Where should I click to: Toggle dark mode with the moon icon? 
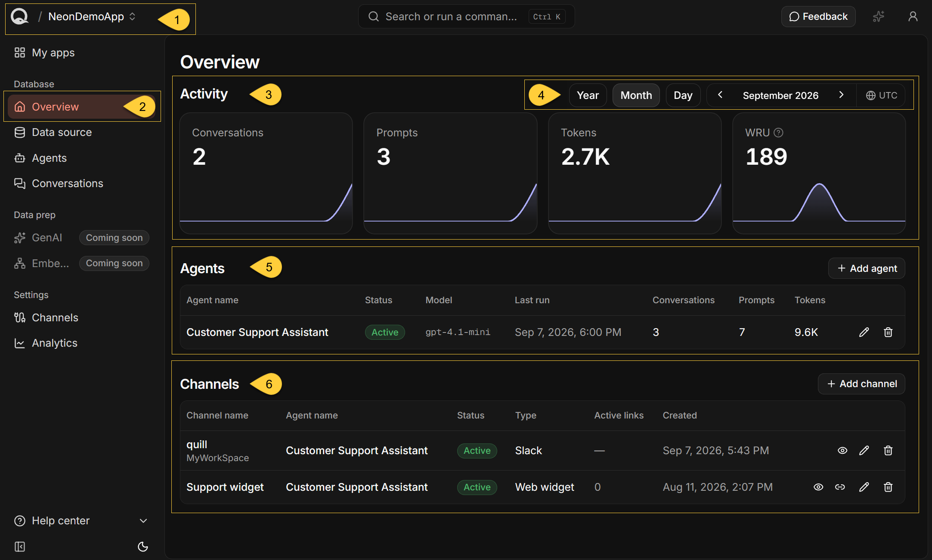pos(143,547)
